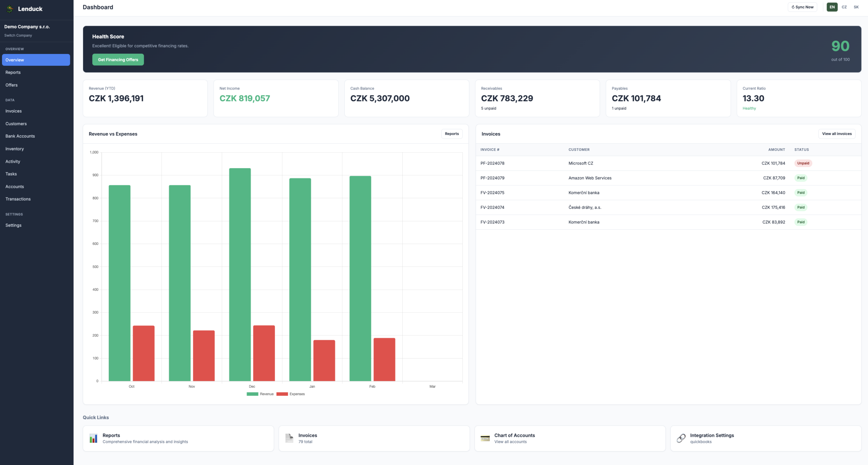868x465 pixels.
Task: Go to Bank Accounts in sidebar
Action: tap(20, 136)
